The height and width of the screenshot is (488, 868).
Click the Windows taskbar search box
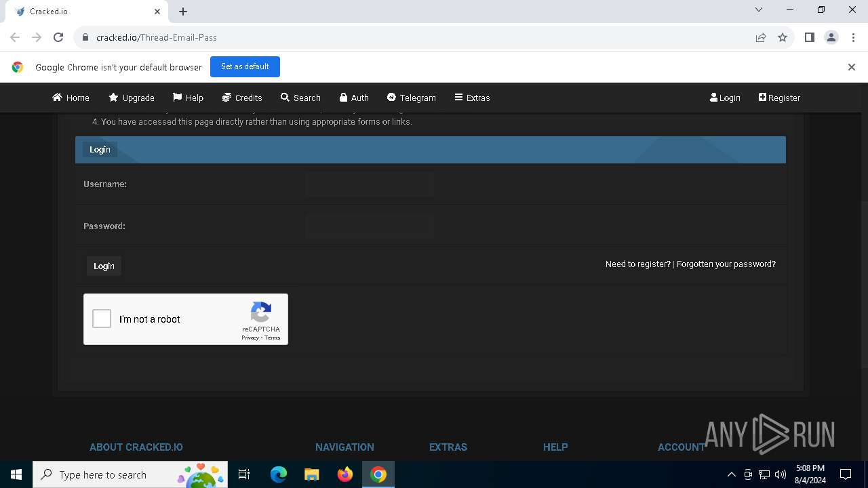130,474
